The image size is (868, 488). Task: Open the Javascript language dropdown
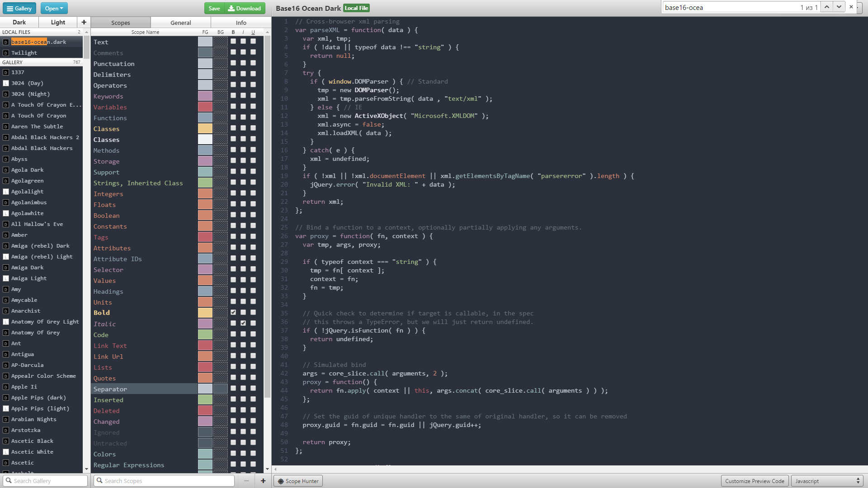[x=827, y=481]
